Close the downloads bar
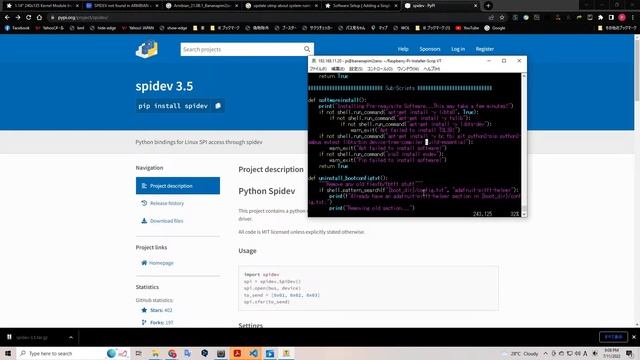The image size is (640, 360). (x=633, y=337)
